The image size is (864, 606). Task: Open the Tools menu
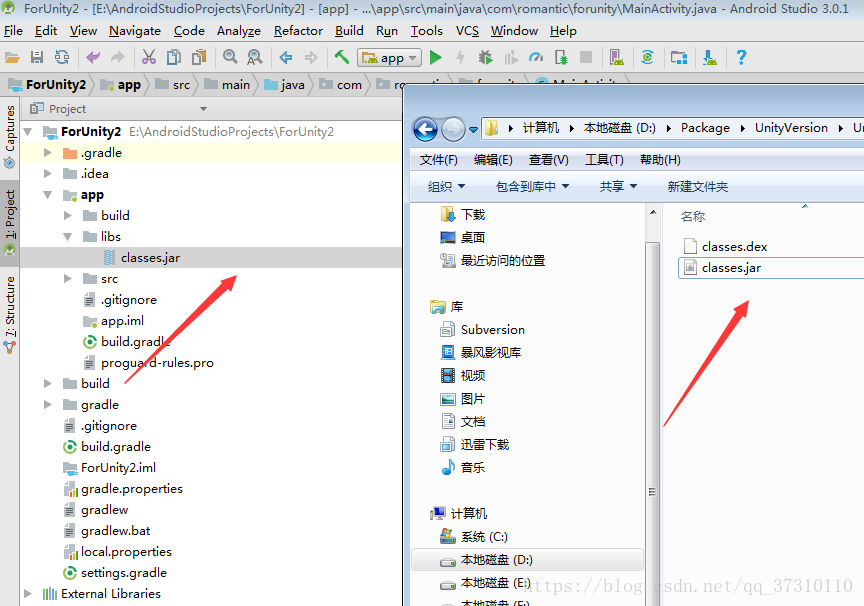(x=426, y=31)
